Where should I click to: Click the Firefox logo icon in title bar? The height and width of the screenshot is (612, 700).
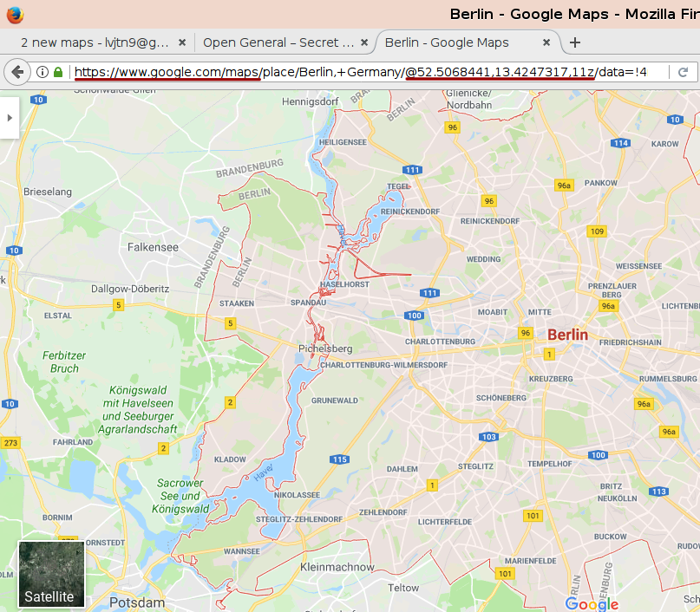pyautogui.click(x=15, y=15)
